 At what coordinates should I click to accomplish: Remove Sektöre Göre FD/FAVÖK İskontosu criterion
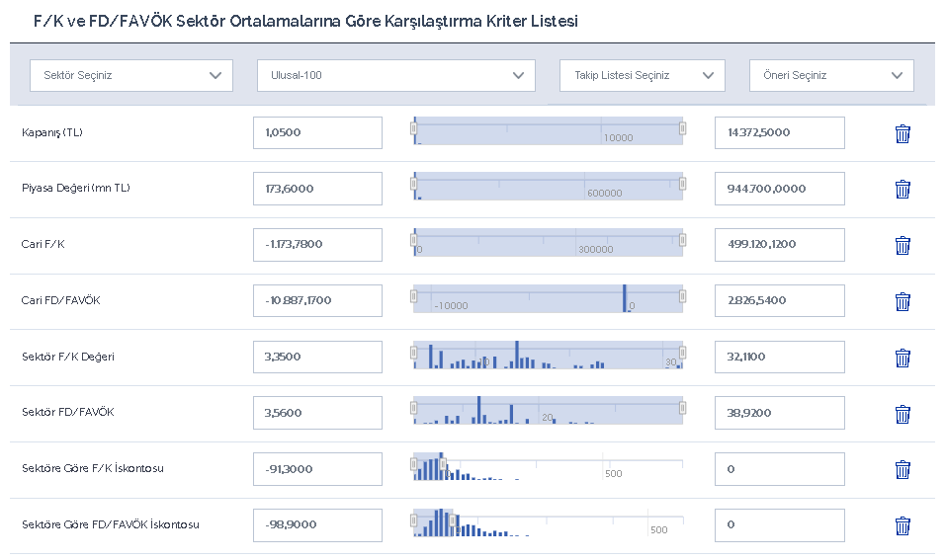click(x=902, y=525)
